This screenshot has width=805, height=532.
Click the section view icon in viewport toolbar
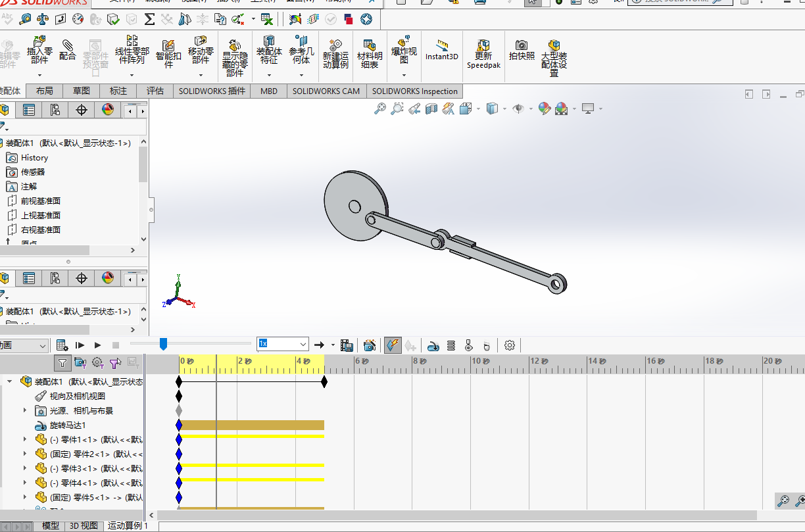[431, 109]
